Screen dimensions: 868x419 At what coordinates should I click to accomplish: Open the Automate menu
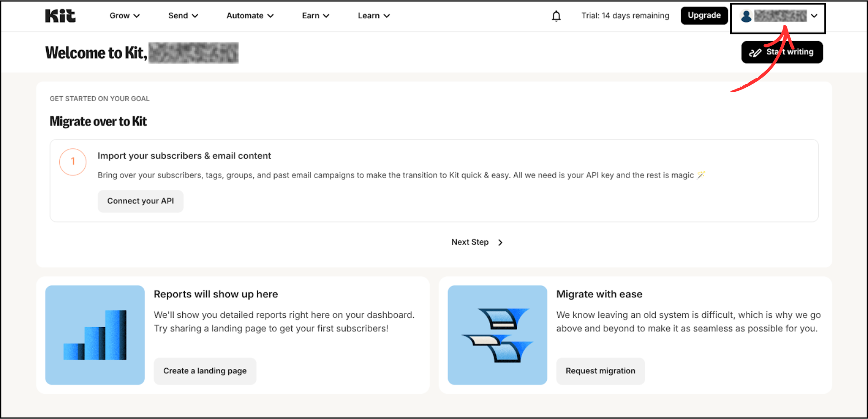(249, 15)
